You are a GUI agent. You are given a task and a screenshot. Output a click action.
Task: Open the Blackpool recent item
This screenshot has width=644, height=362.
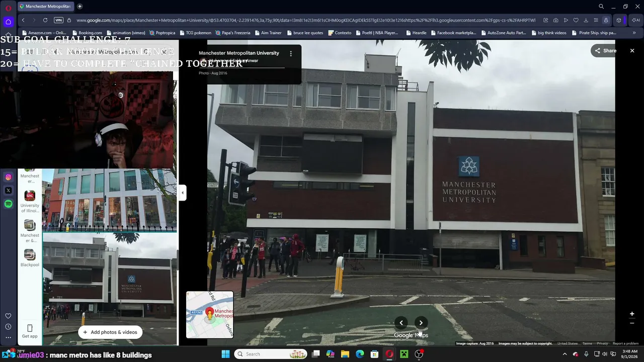click(x=30, y=258)
